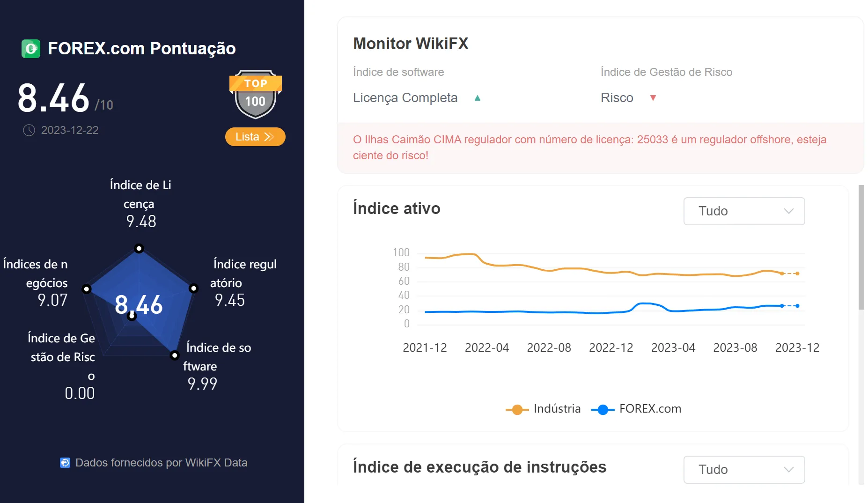Click the Índice ativo heading
The height and width of the screenshot is (503, 868).
click(397, 208)
